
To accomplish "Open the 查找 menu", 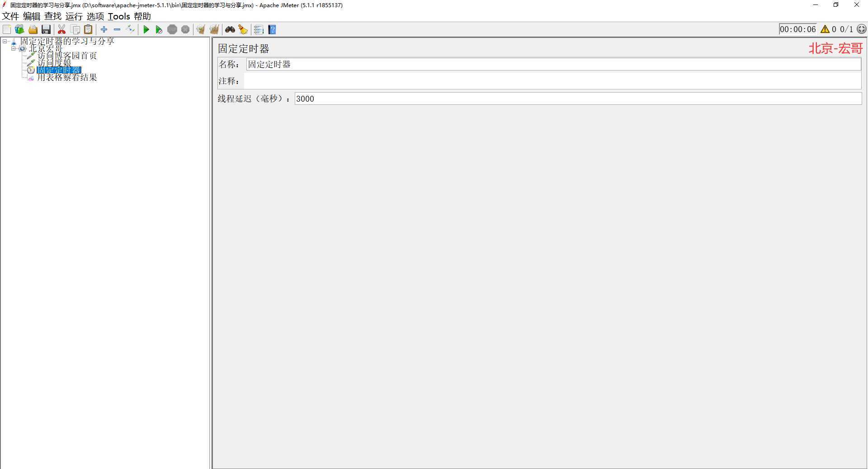I will (53, 16).
